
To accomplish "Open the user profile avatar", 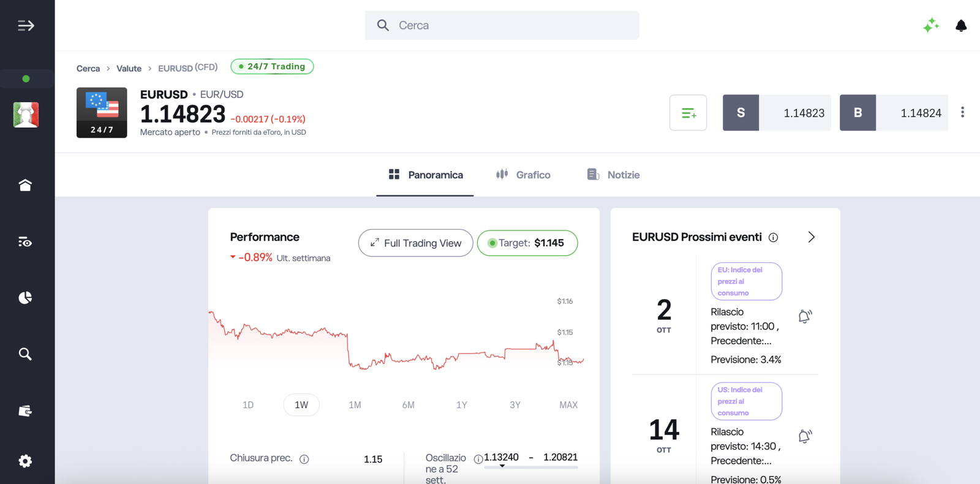I will [x=26, y=115].
